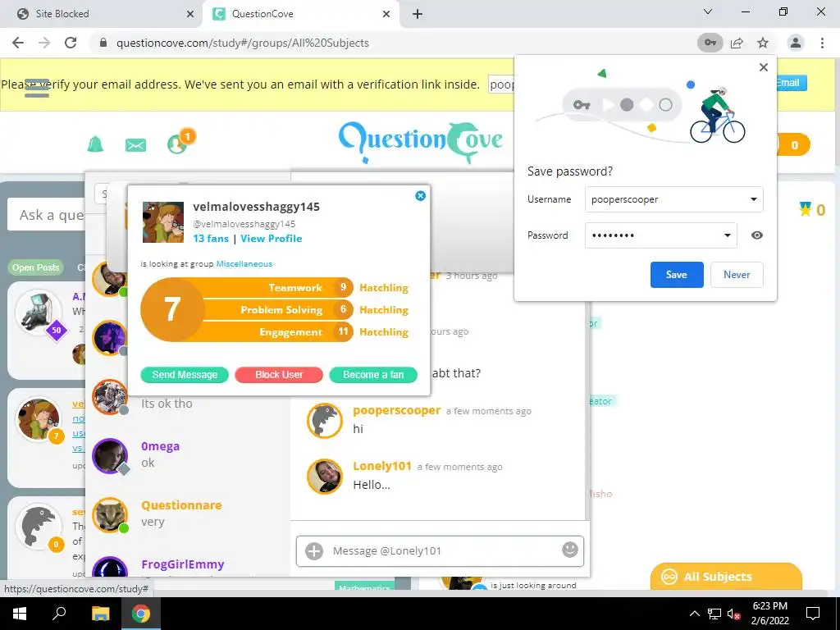Open the tab search chevron
Viewport: 840px width, 630px height.
coord(708,11)
